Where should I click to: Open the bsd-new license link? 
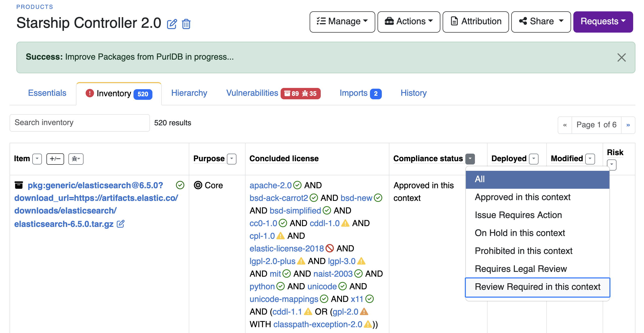tap(356, 198)
